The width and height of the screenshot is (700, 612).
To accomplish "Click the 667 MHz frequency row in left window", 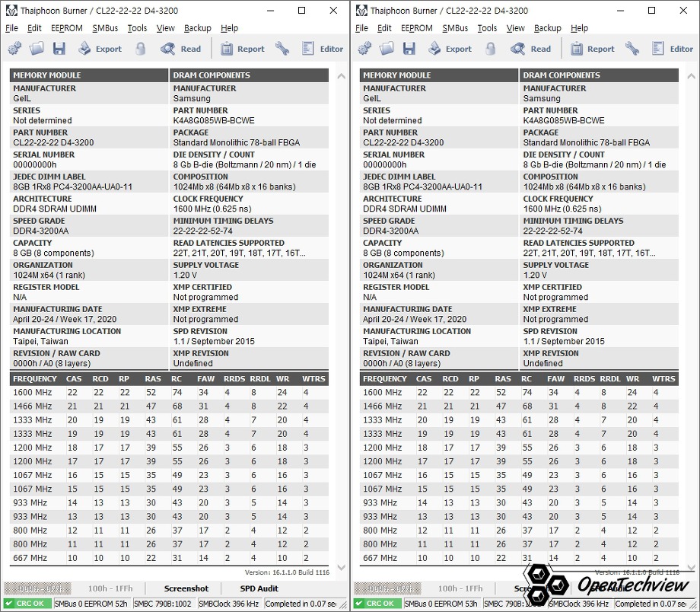I will [x=169, y=558].
